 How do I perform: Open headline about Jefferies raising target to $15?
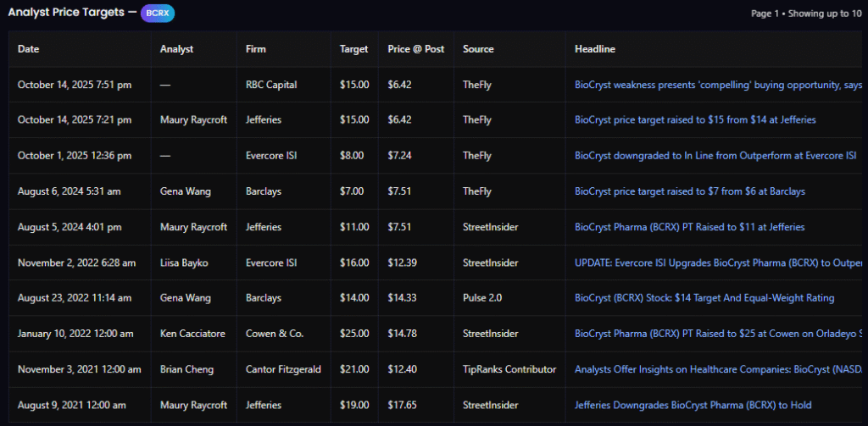point(695,120)
